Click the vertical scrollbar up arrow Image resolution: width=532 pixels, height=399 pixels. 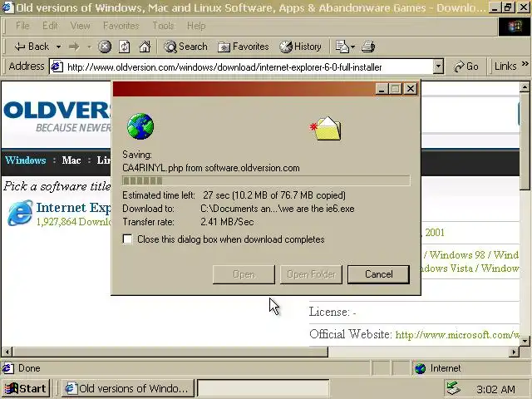[x=525, y=87]
